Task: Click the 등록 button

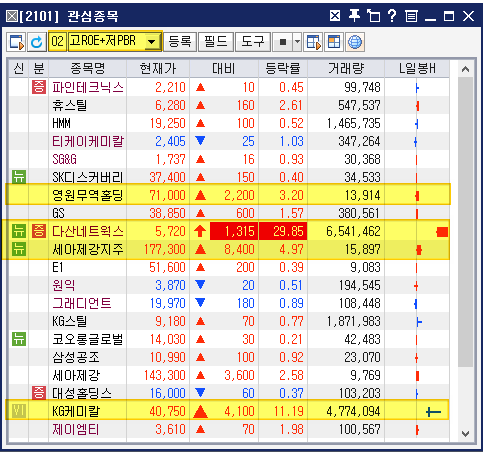Action: pyautogui.click(x=180, y=42)
